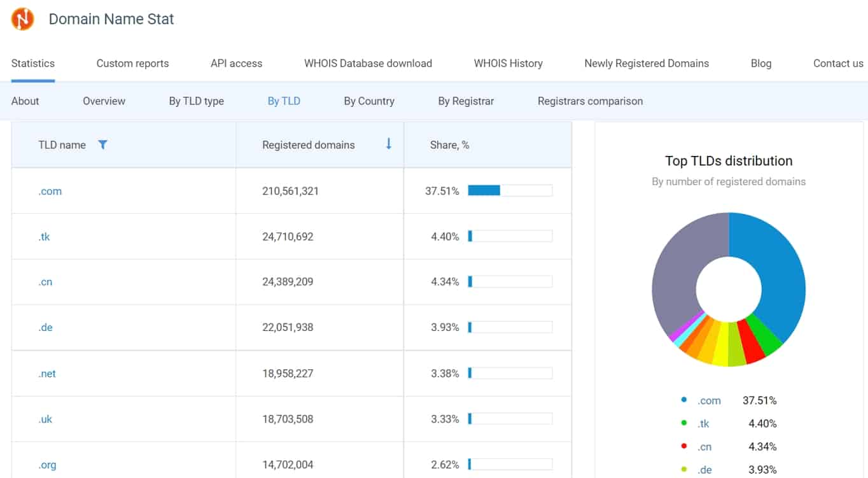Image resolution: width=868 pixels, height=478 pixels.
Task: Click the .tk legend label under chart
Action: 703,423
